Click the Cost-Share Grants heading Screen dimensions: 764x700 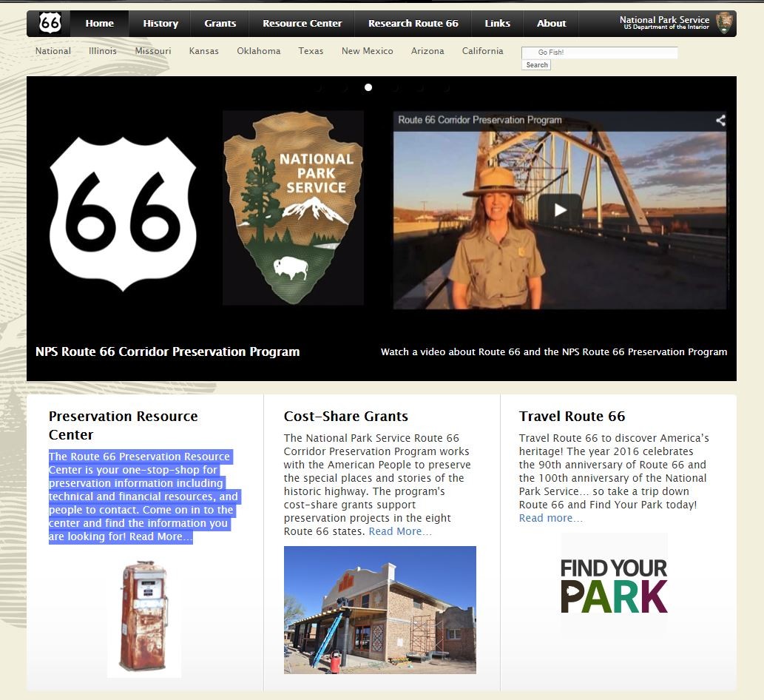(346, 417)
